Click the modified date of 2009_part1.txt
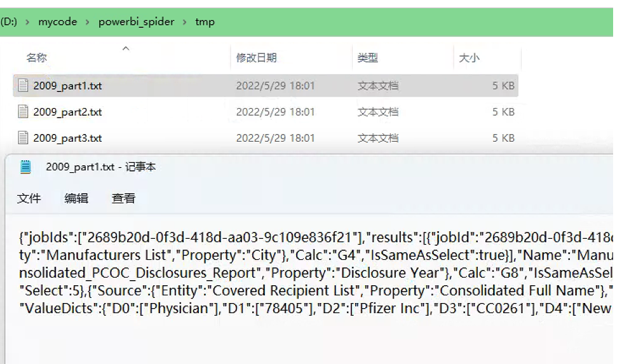The width and height of the screenshot is (629, 364). (x=275, y=85)
